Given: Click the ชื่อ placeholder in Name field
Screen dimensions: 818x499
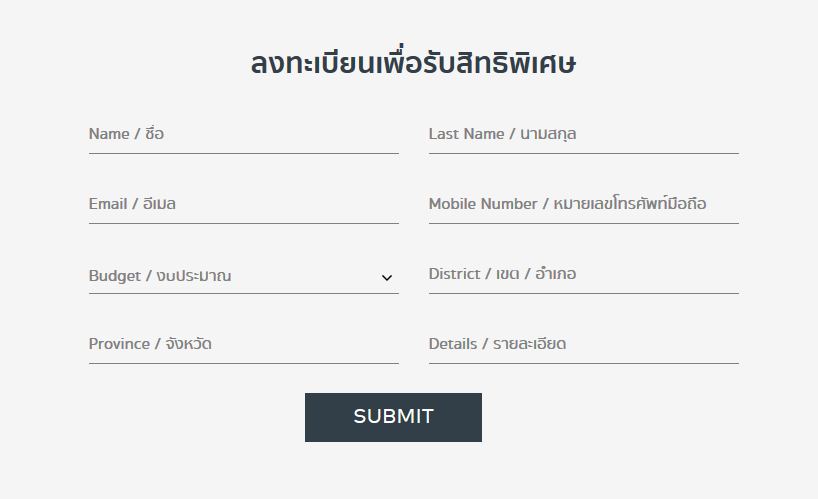Looking at the screenshot, I should (x=154, y=133).
